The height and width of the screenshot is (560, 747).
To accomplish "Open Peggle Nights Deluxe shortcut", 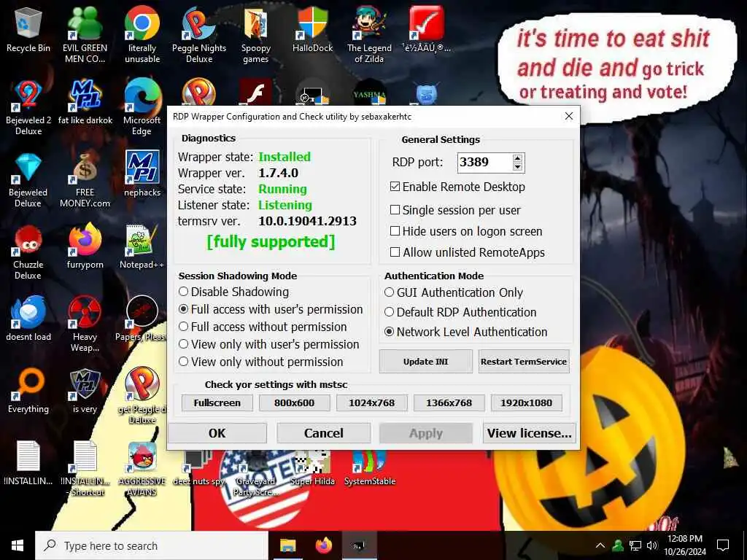I will click(x=198, y=34).
